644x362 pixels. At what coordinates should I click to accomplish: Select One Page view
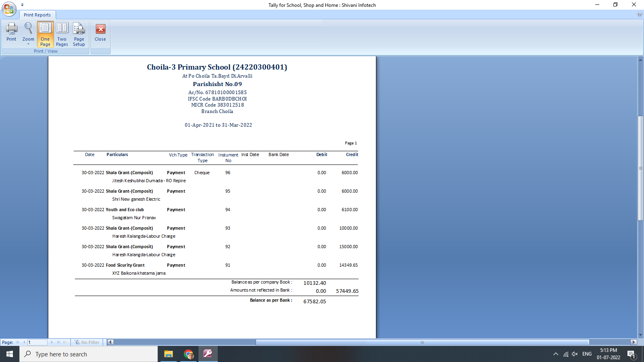pos(45,34)
